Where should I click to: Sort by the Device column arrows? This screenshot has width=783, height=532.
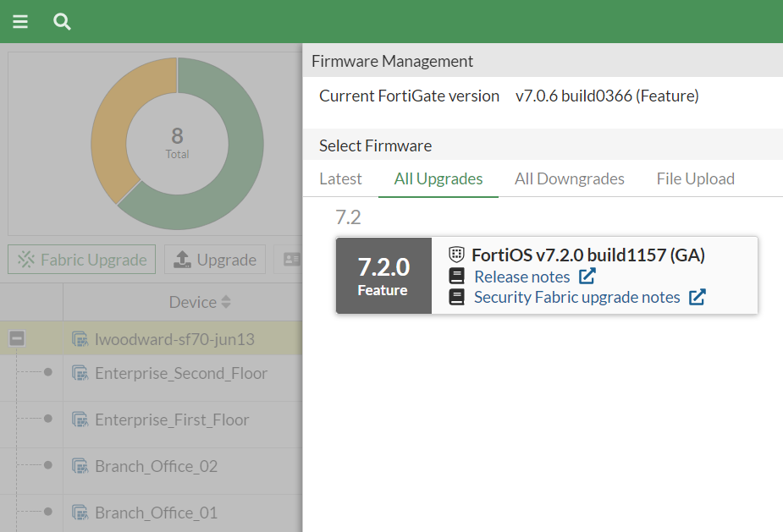click(226, 302)
